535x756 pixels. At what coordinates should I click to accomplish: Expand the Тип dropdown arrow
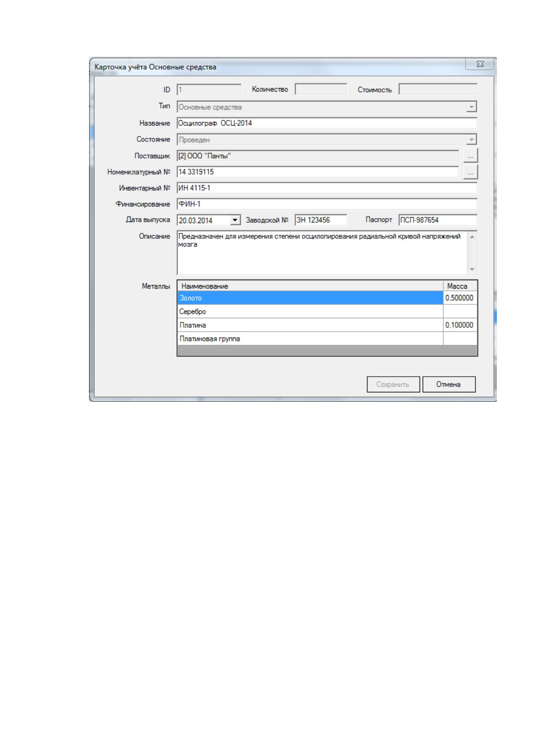tap(471, 107)
